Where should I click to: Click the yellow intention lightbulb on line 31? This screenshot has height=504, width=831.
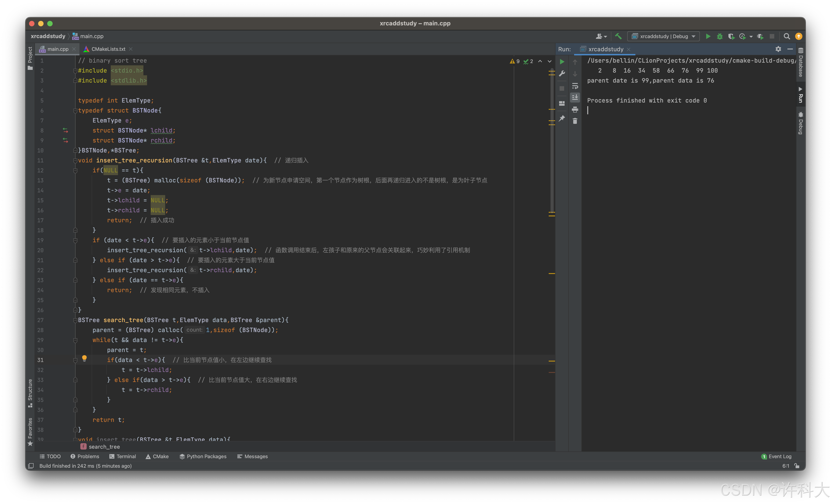pyautogui.click(x=84, y=358)
